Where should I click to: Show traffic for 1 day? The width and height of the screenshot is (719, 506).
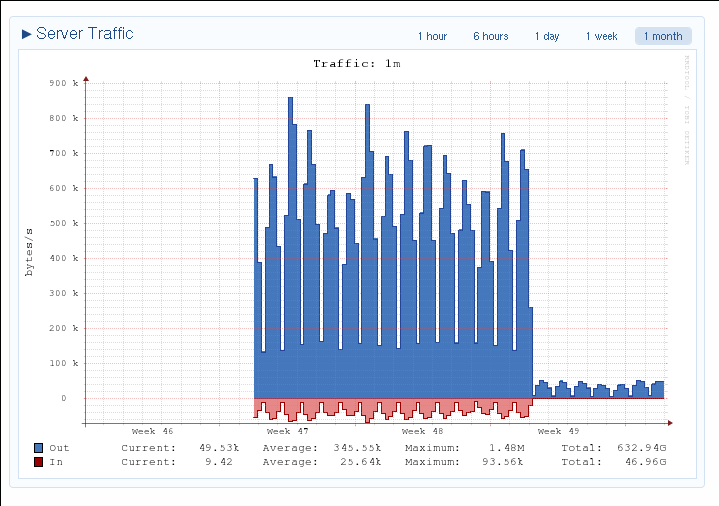pyautogui.click(x=546, y=37)
